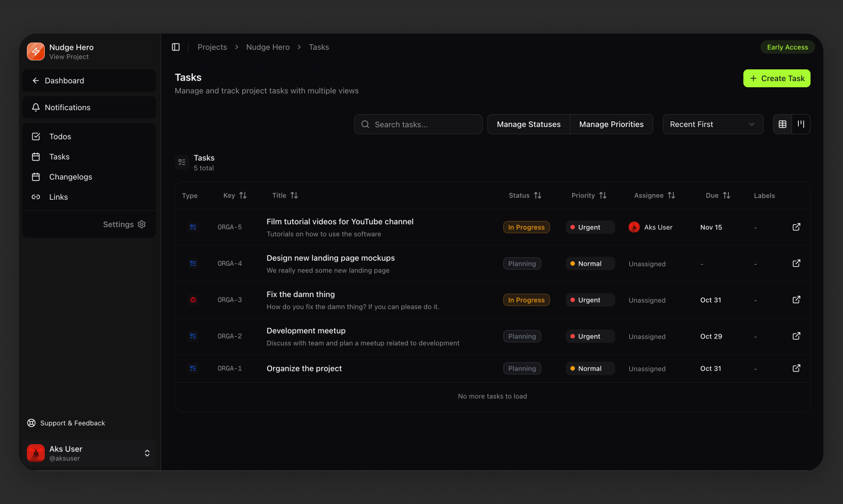
Task: Click the bug type icon for ORGA-3
Action: coord(193,300)
